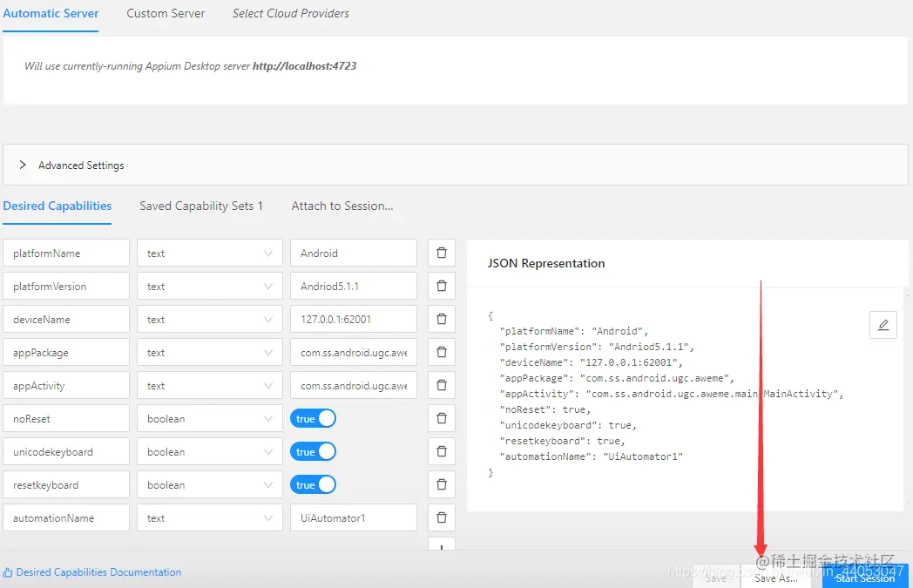
Task: Click the appActivity value field
Action: point(354,385)
